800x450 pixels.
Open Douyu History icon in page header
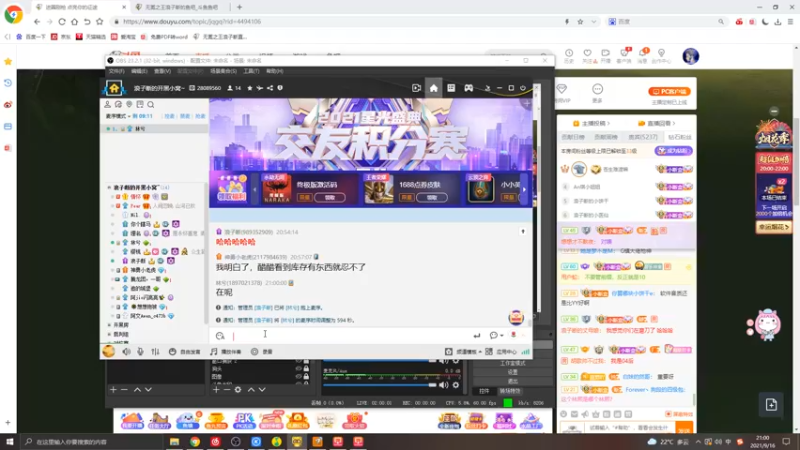(569, 55)
